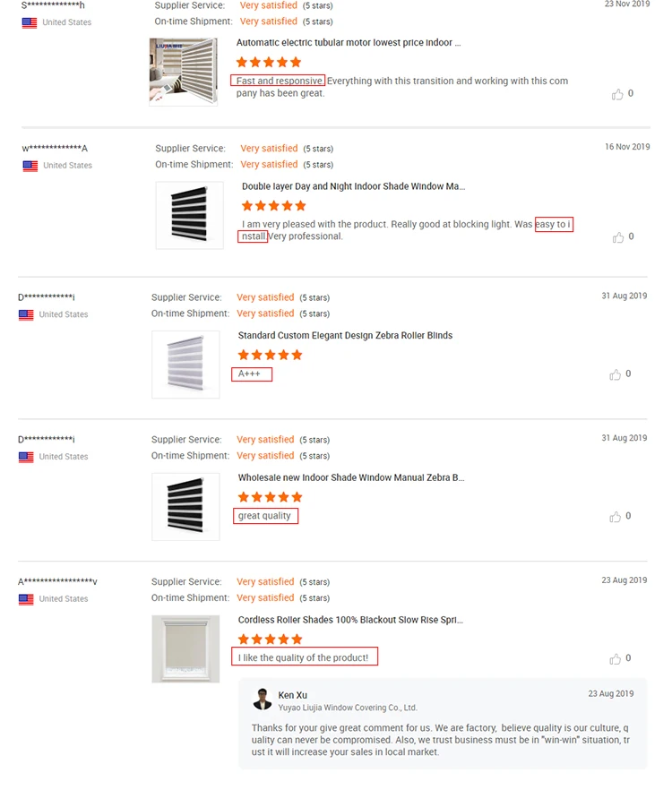Image resolution: width=672 pixels, height=790 pixels.
Task: Open 'Cordless Roller Shades 100% Blackout' link
Action: coord(350,619)
